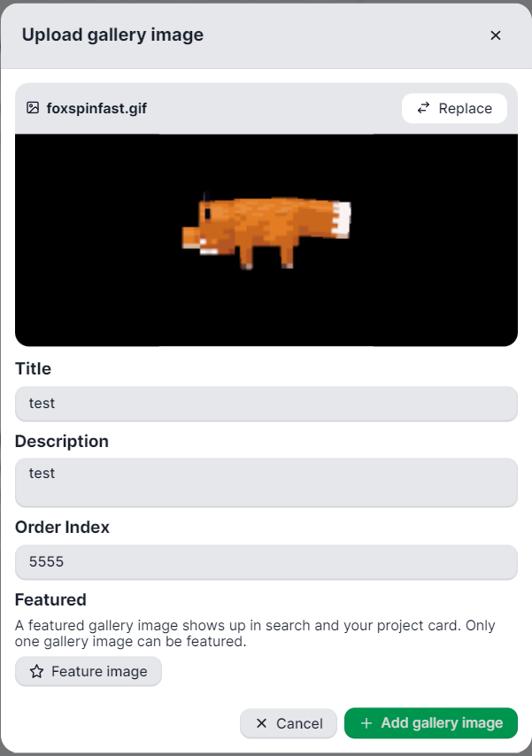The height and width of the screenshot is (756, 532).
Task: Click the Upload gallery image dialog title
Action: click(112, 35)
